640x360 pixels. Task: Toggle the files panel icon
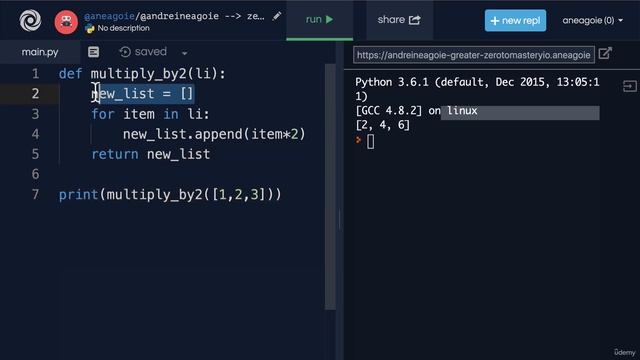pos(93,52)
